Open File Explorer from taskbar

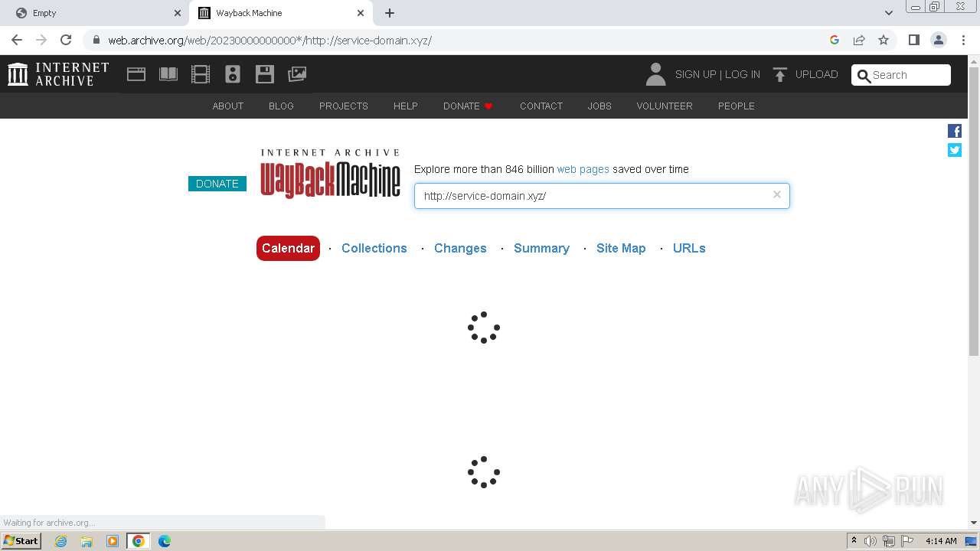point(87,541)
